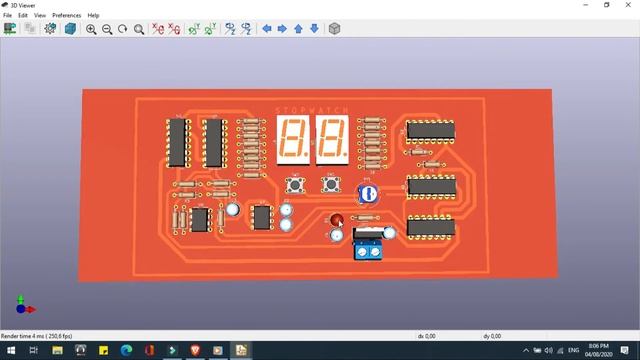Click the Render time status bar text

[x=37, y=336]
